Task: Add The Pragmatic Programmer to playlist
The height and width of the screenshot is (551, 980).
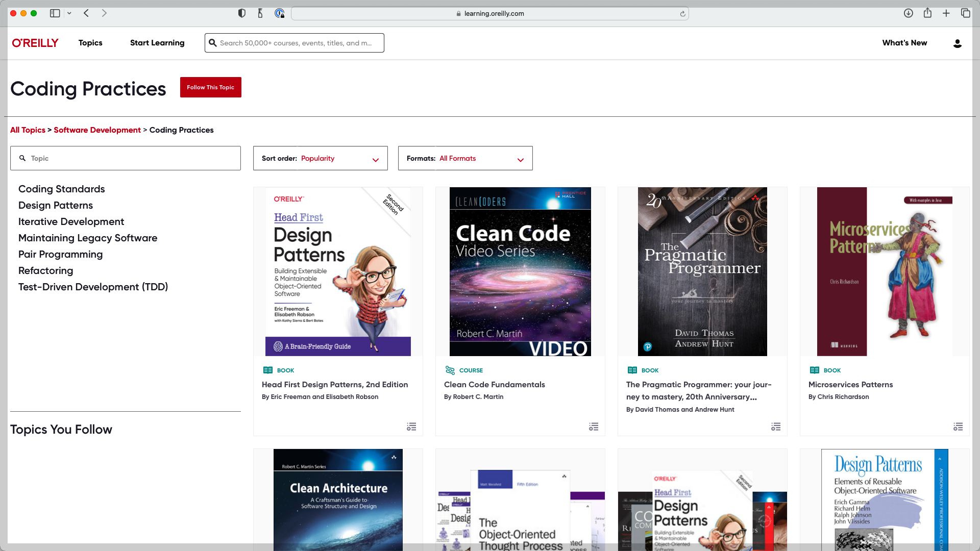Action: click(x=776, y=427)
